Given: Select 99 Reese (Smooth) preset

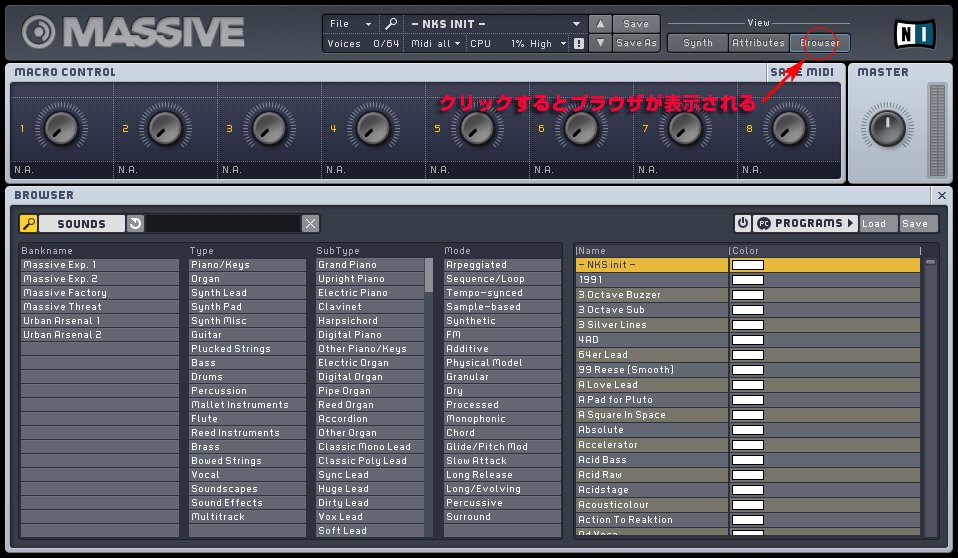Looking at the screenshot, I should [x=652, y=370].
